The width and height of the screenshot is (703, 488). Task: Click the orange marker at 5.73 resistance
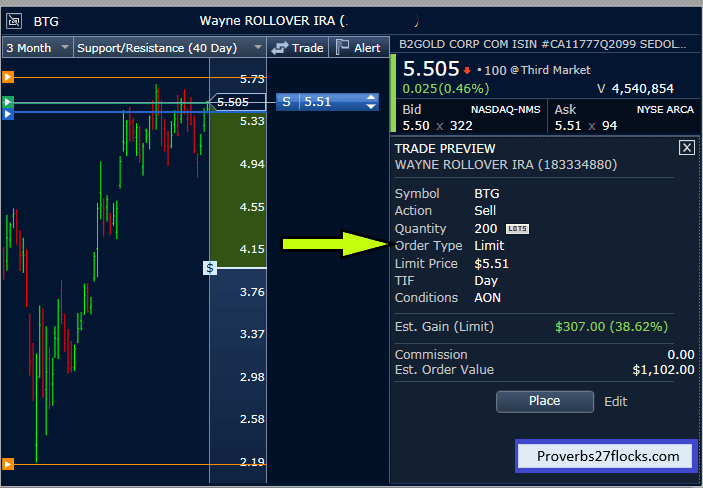8,77
